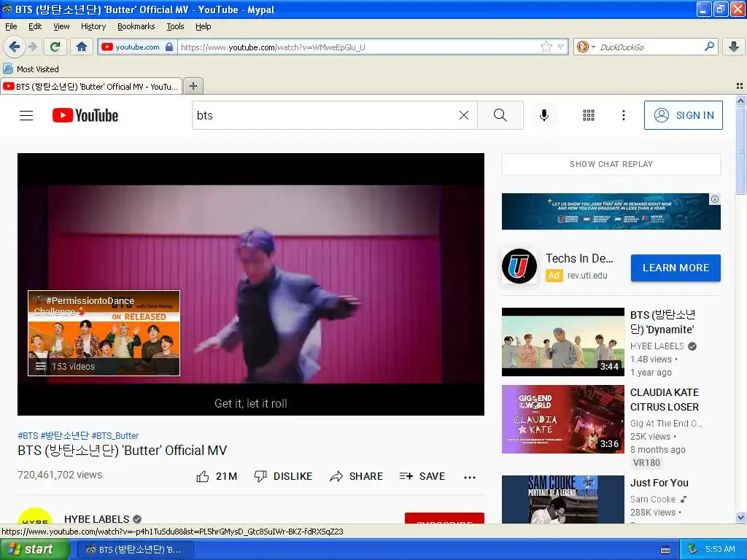Screen dimensions: 747x560
Task: Open the Help menu
Action: [204, 27]
